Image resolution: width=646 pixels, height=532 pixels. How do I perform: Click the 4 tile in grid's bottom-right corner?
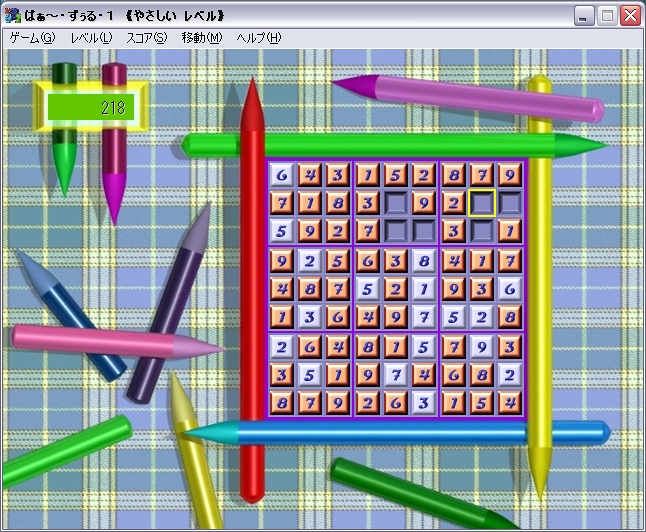coord(510,403)
